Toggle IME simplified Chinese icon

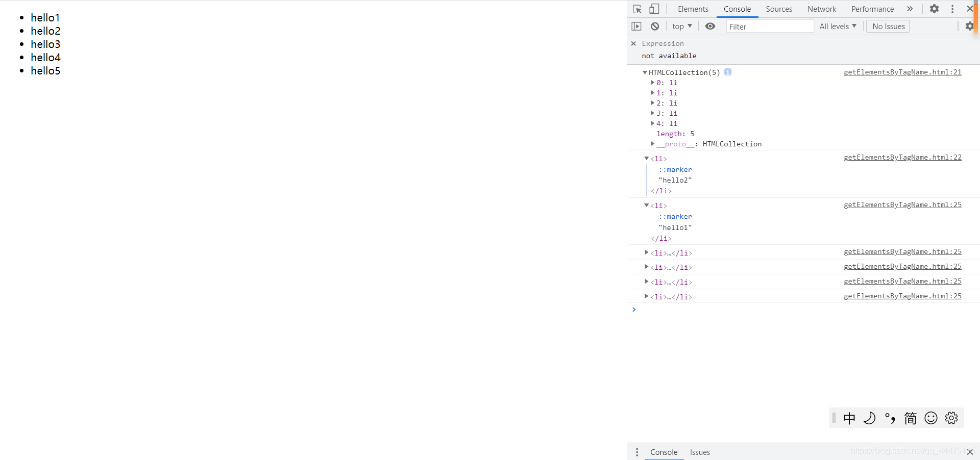[911, 418]
